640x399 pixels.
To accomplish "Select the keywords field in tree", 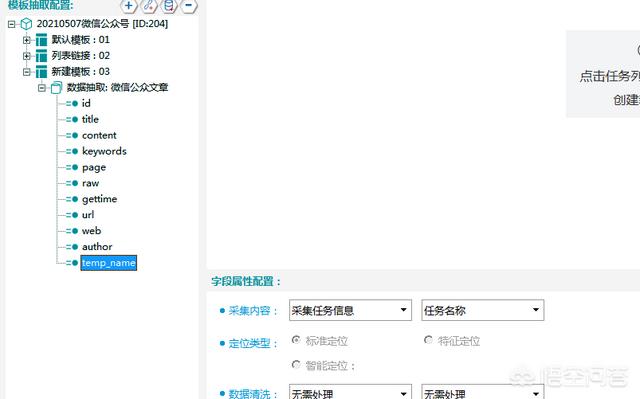I will pos(104,151).
